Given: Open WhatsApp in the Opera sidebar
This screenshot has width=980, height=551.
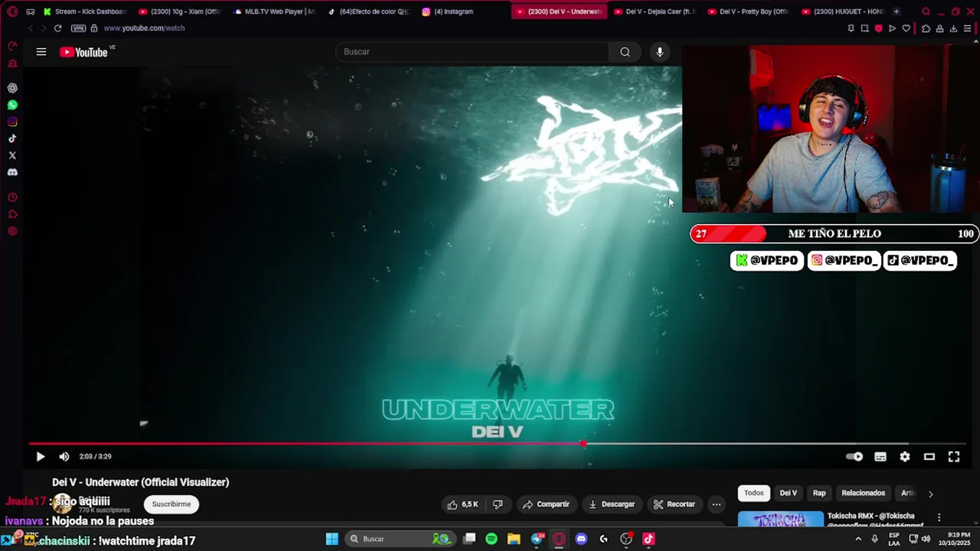Looking at the screenshot, I should (12, 105).
